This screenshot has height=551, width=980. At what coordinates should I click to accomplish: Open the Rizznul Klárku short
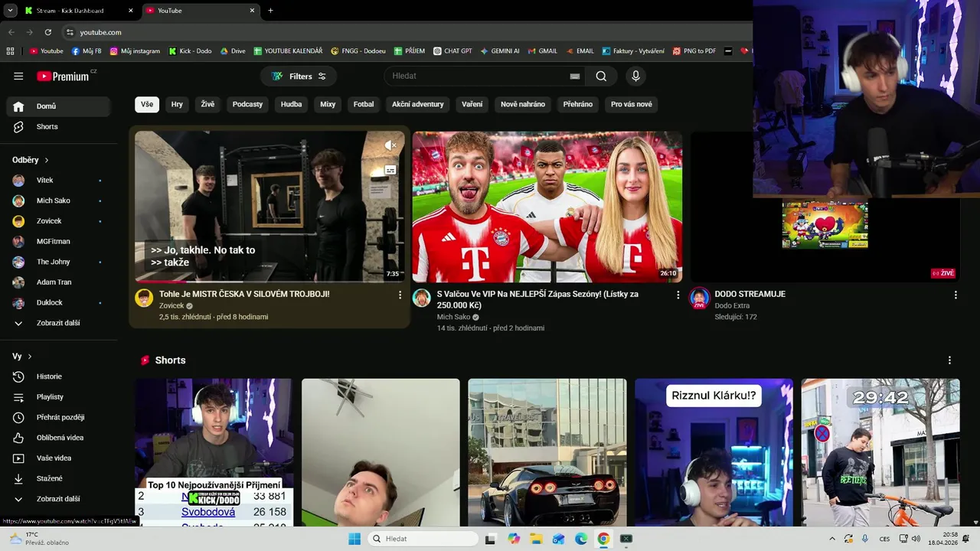tap(714, 452)
